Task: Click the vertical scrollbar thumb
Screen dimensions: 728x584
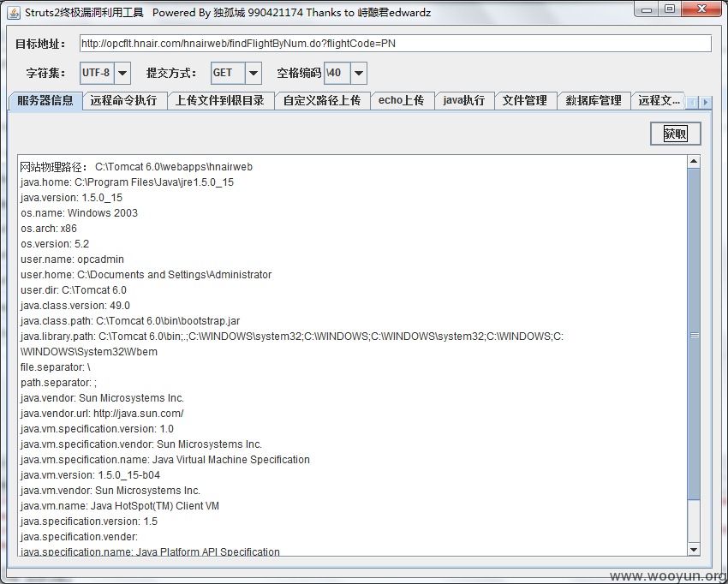Action: [694, 334]
